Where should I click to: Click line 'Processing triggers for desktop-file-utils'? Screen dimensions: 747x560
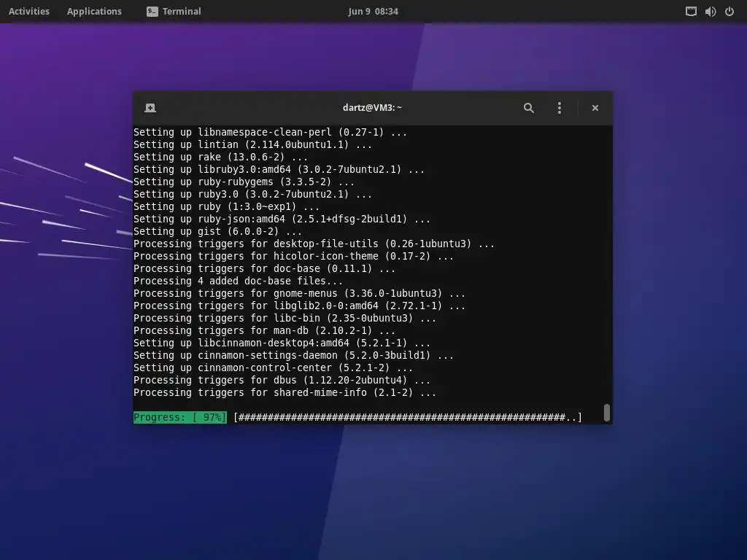tap(314, 244)
